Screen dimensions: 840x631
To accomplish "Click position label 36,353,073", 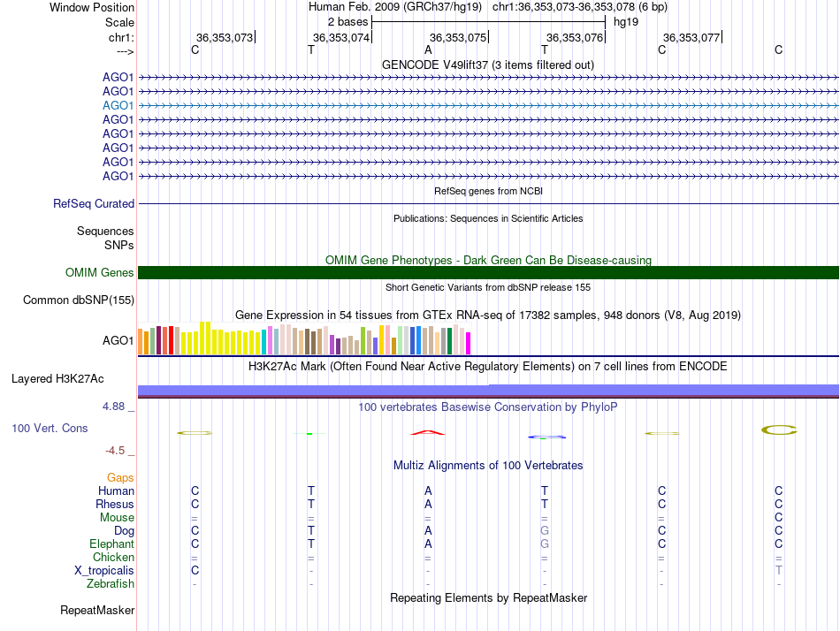I will pyautogui.click(x=225, y=37).
